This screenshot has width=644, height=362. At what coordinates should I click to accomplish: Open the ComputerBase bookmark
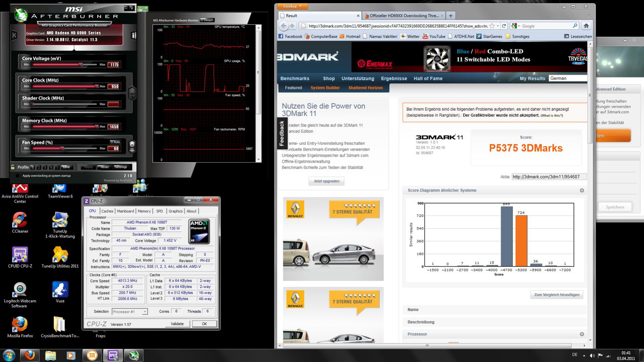pyautogui.click(x=321, y=36)
